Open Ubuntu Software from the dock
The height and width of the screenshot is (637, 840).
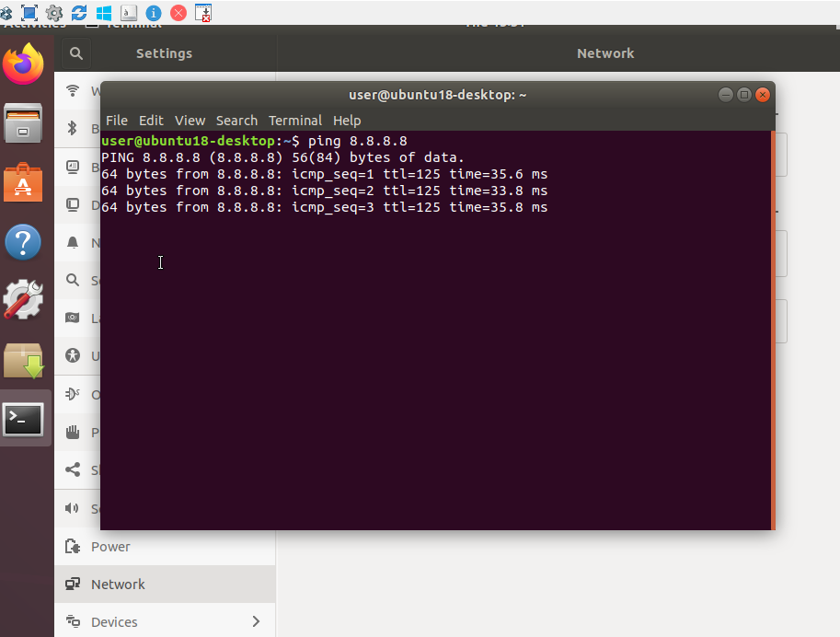(x=25, y=183)
